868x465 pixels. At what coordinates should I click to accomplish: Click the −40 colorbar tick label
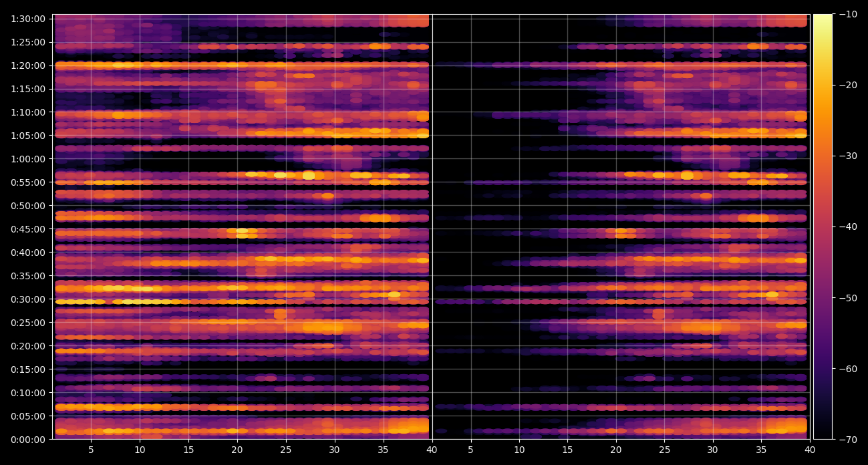[847, 226]
